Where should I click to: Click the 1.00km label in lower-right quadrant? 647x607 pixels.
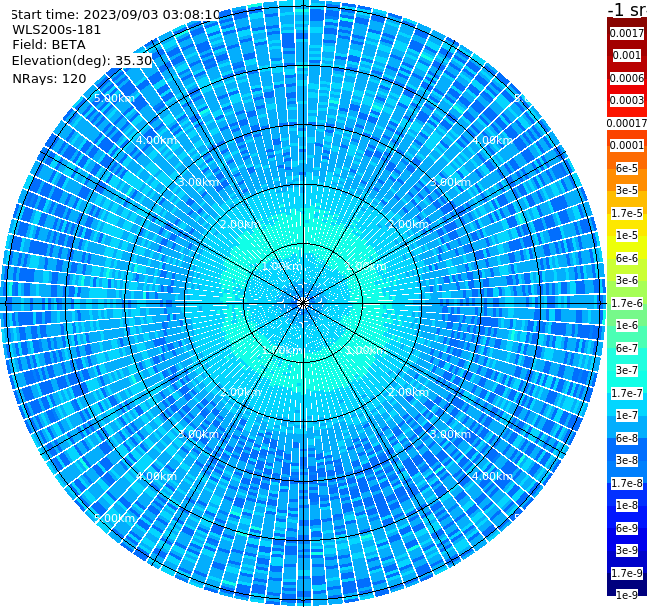point(366,350)
